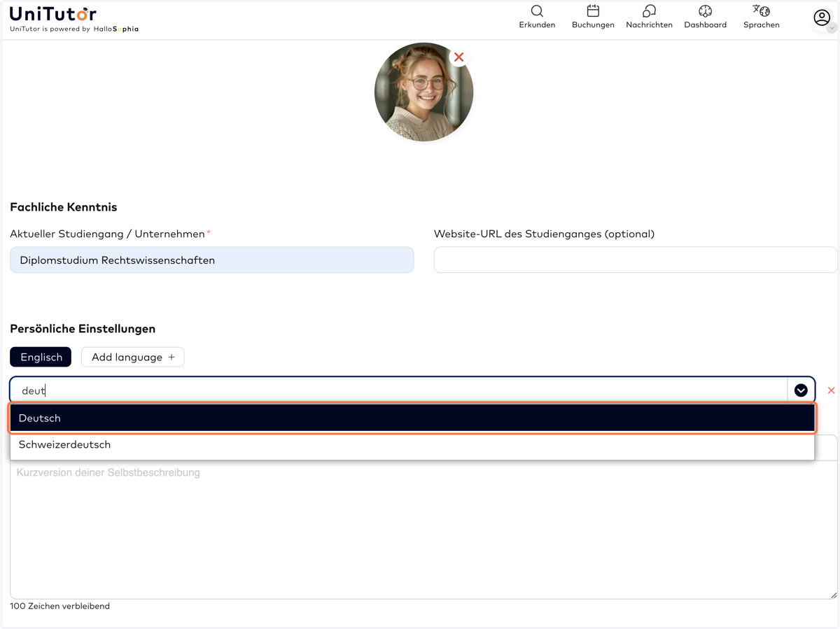Click the 'Fachliche Kenntnis' heading

pyautogui.click(x=64, y=207)
